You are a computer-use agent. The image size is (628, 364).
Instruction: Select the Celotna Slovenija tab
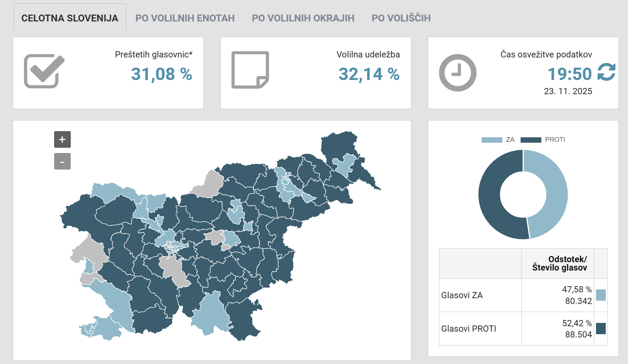[x=70, y=18]
